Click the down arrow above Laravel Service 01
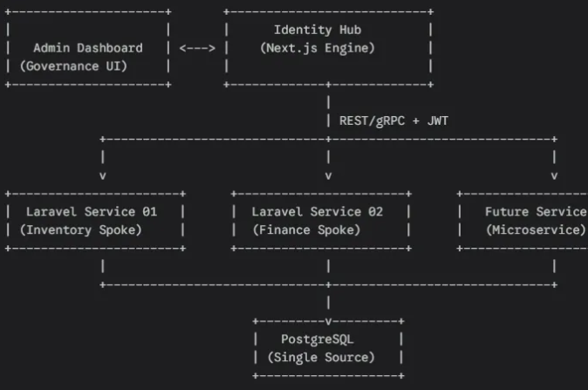The height and width of the screenshot is (390, 588). point(103,175)
